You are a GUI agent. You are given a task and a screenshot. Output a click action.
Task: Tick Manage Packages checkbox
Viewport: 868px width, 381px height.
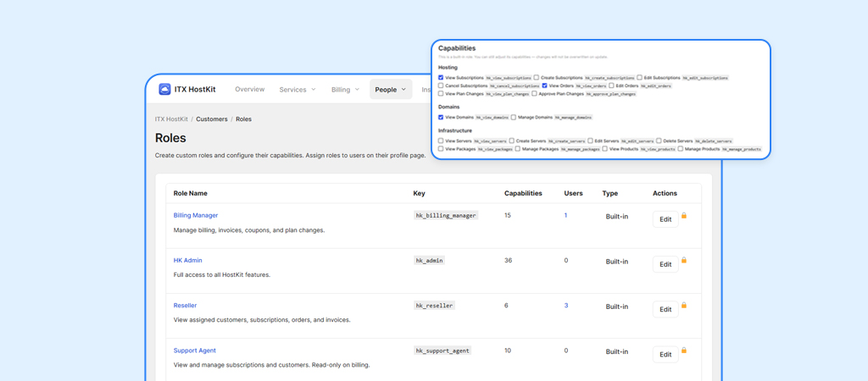[518, 149]
